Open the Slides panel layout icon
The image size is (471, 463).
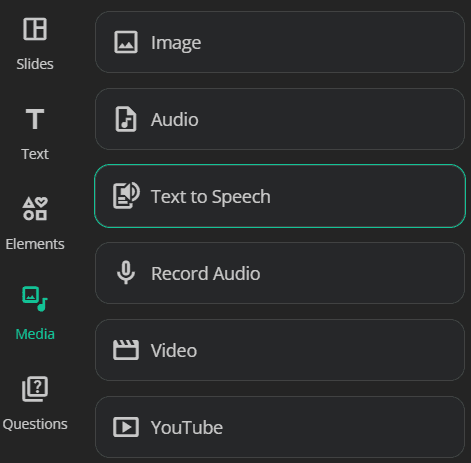tap(35, 29)
